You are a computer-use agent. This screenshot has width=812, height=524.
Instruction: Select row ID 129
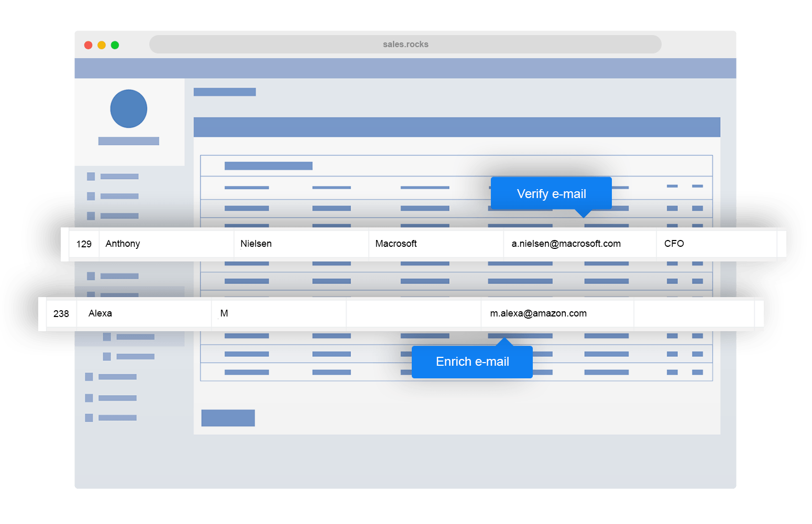[x=84, y=244]
